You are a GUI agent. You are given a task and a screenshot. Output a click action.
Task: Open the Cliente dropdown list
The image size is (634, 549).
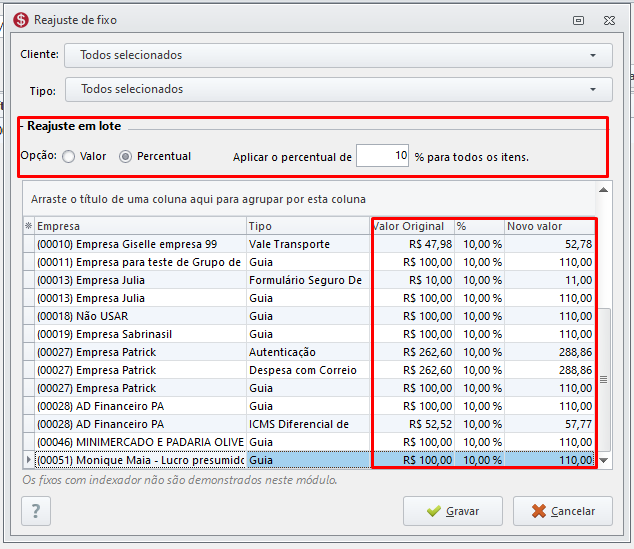593,55
